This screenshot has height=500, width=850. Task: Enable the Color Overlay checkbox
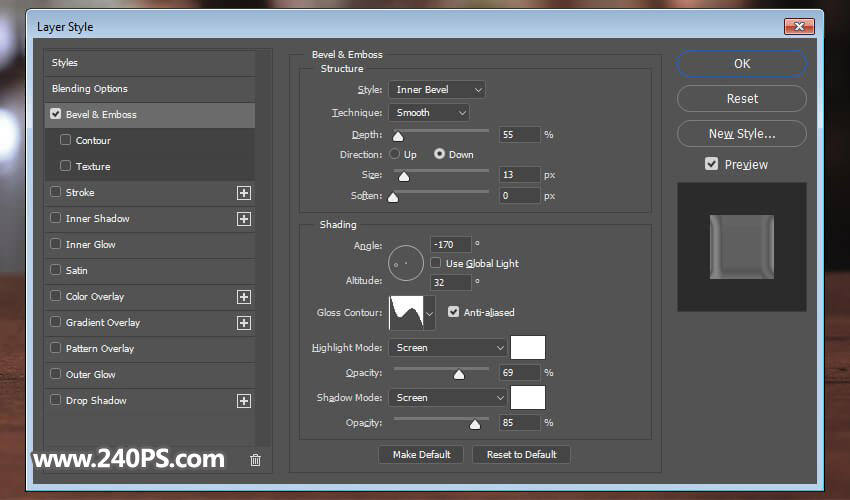tap(55, 296)
